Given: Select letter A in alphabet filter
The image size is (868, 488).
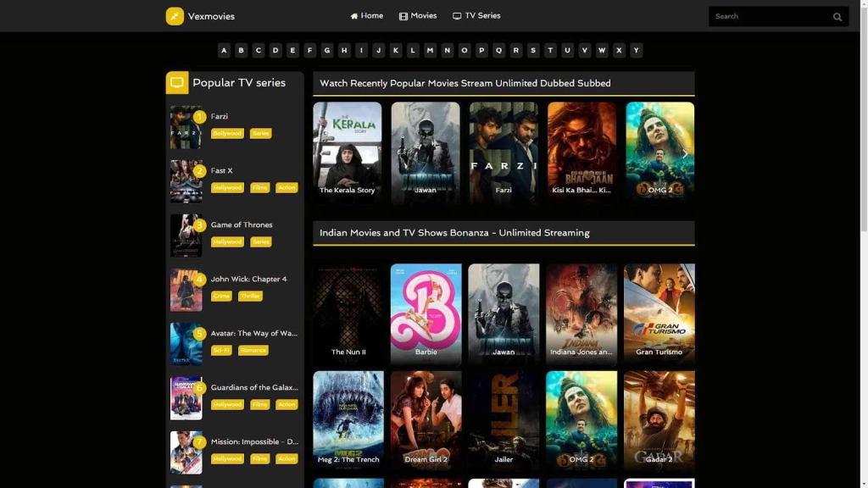Looking at the screenshot, I should point(224,51).
